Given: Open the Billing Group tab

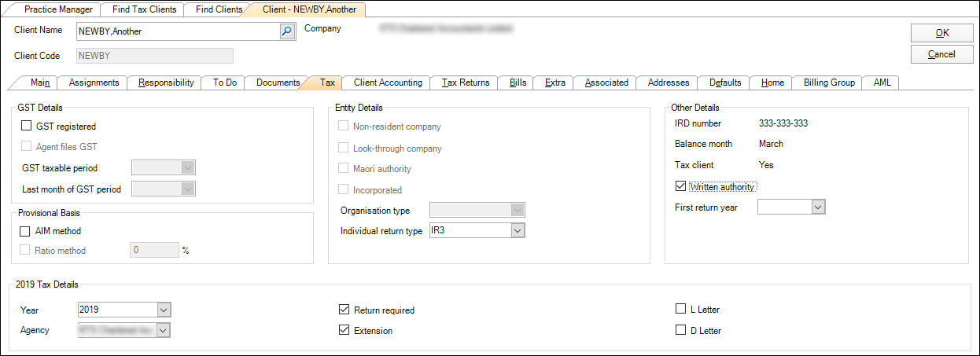Looking at the screenshot, I should click(829, 83).
